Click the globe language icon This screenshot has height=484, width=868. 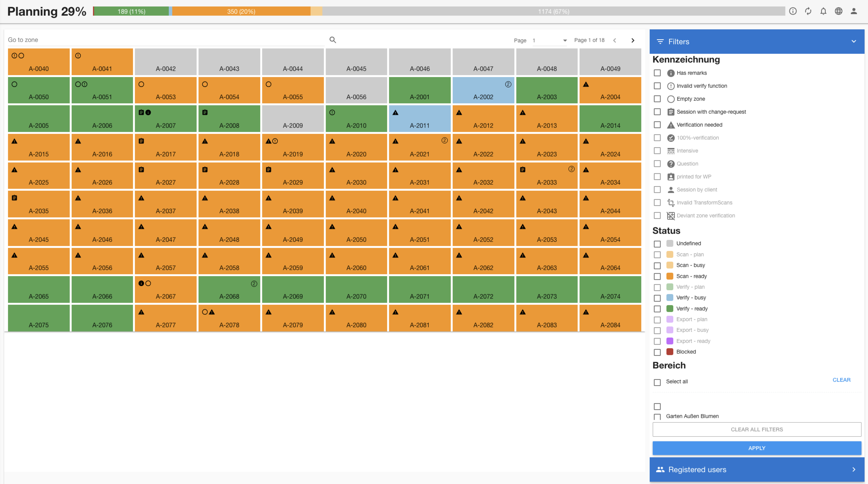[838, 11]
